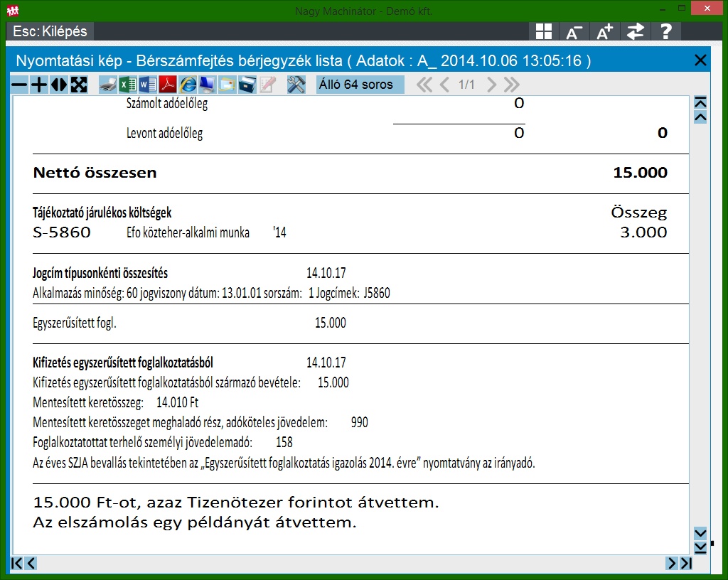
Task: Click the S-5860 code
Action: point(62,232)
